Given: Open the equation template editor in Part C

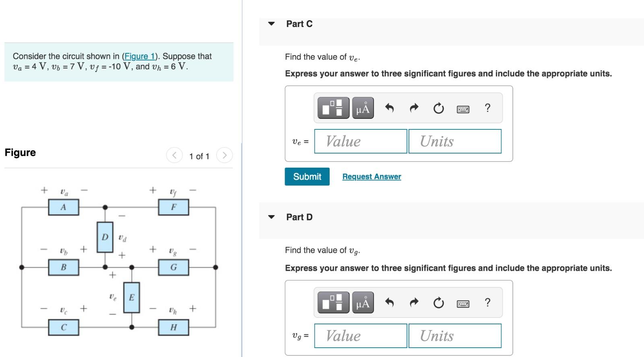Looking at the screenshot, I should tap(333, 108).
